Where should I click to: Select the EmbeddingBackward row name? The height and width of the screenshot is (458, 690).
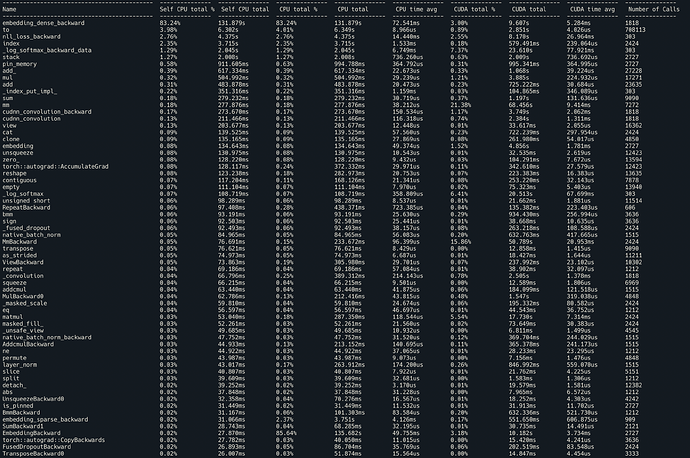[x=32, y=433]
